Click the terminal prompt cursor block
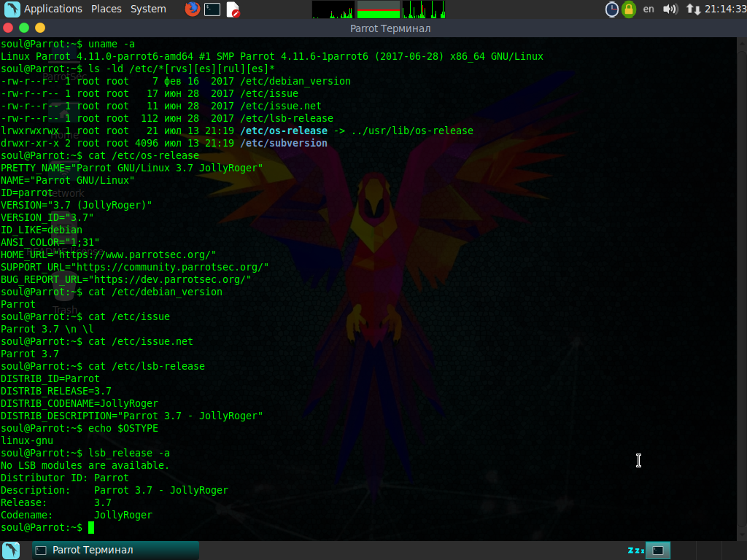 pos(91,528)
